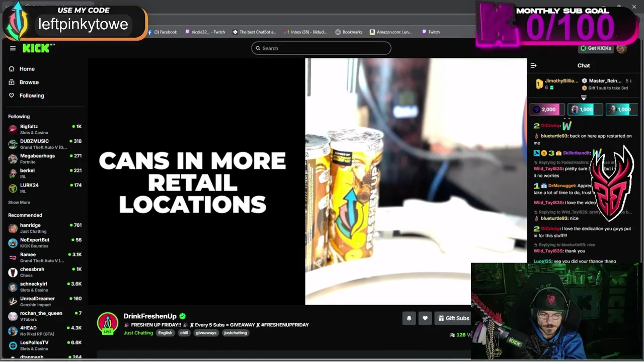Click the DUBZMUSIC avatar icon

[13, 144]
